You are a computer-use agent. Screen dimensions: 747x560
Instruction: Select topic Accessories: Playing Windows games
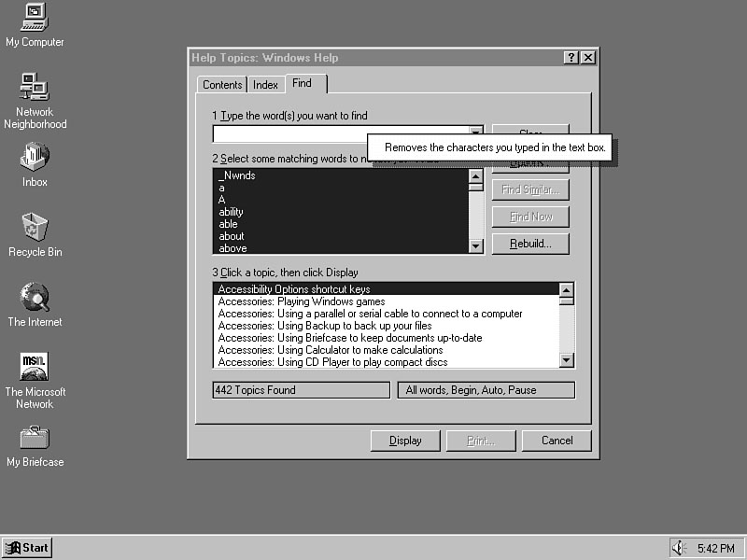tap(387, 301)
